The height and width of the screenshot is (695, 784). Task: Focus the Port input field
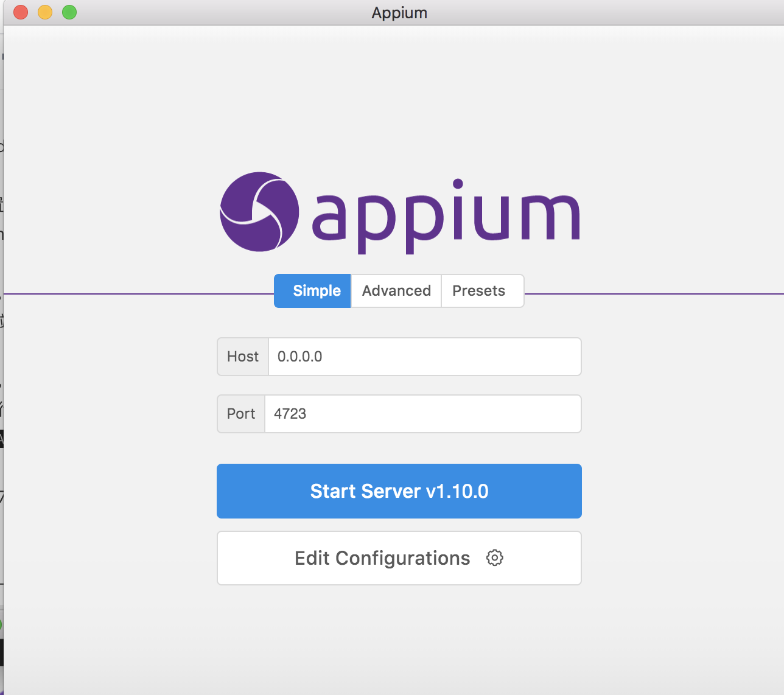point(423,414)
